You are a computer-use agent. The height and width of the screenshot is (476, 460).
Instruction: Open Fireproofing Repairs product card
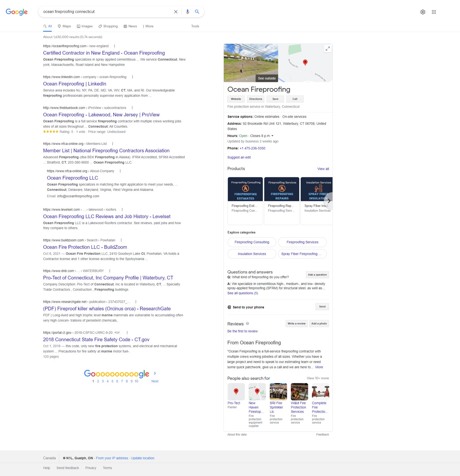point(282,201)
